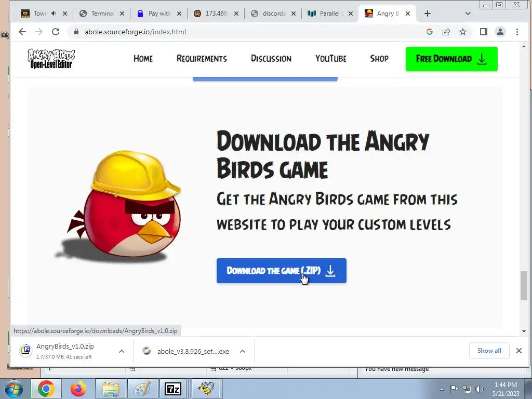Screen dimensions: 532x399
Task: Open the Discussion nav link
Action: point(271,58)
